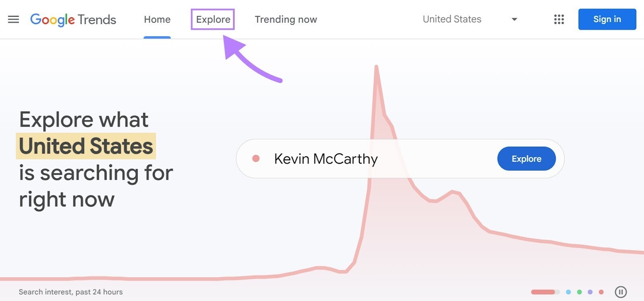
Task: Click the Google Trends logo
Action: 73,19
